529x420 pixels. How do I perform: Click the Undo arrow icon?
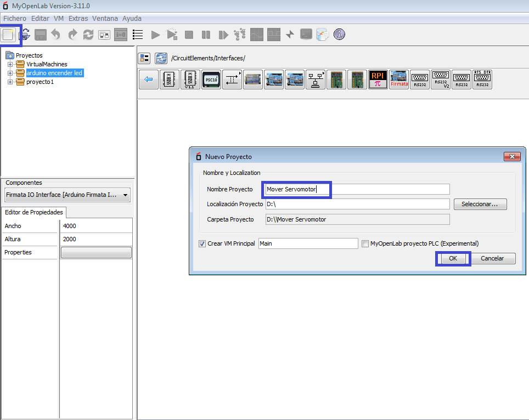(x=55, y=35)
